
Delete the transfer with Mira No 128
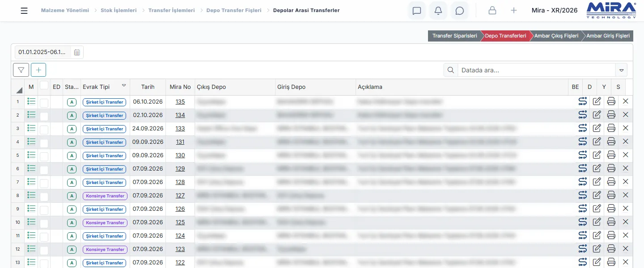tap(626, 182)
